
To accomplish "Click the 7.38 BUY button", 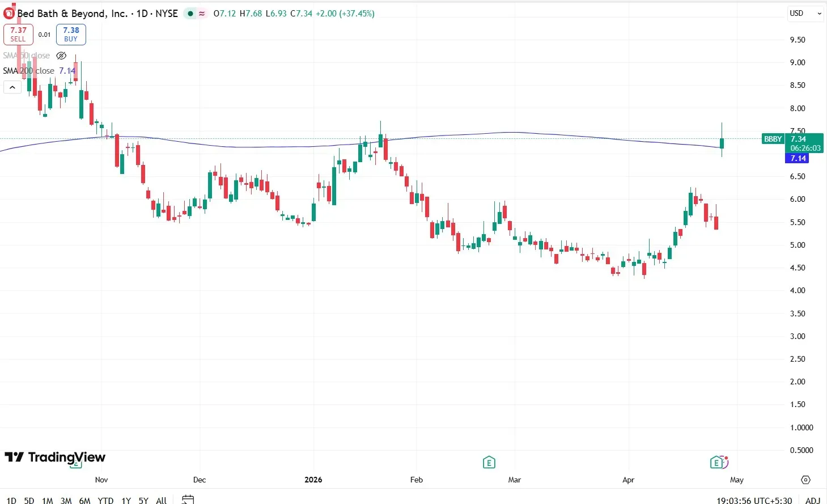I will click(71, 35).
